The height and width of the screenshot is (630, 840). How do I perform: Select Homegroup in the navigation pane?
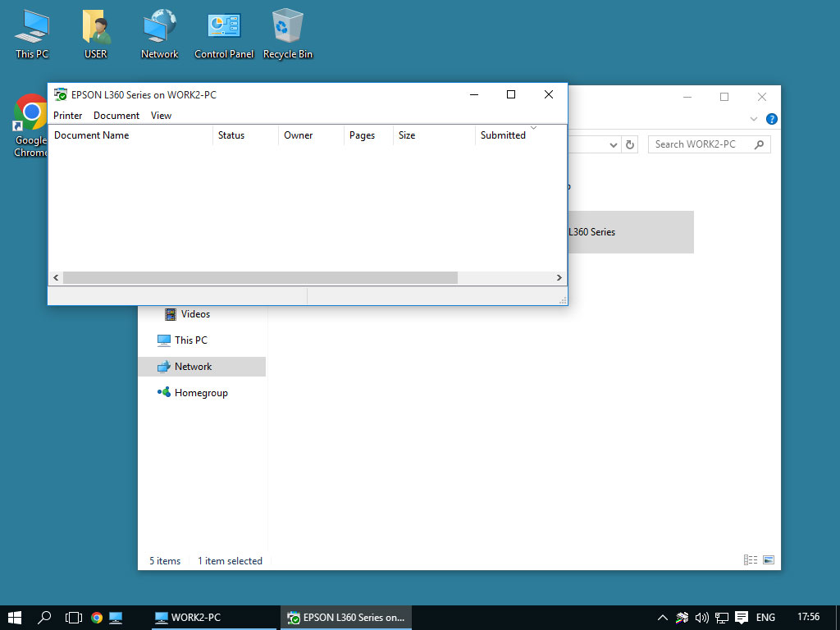coord(201,393)
